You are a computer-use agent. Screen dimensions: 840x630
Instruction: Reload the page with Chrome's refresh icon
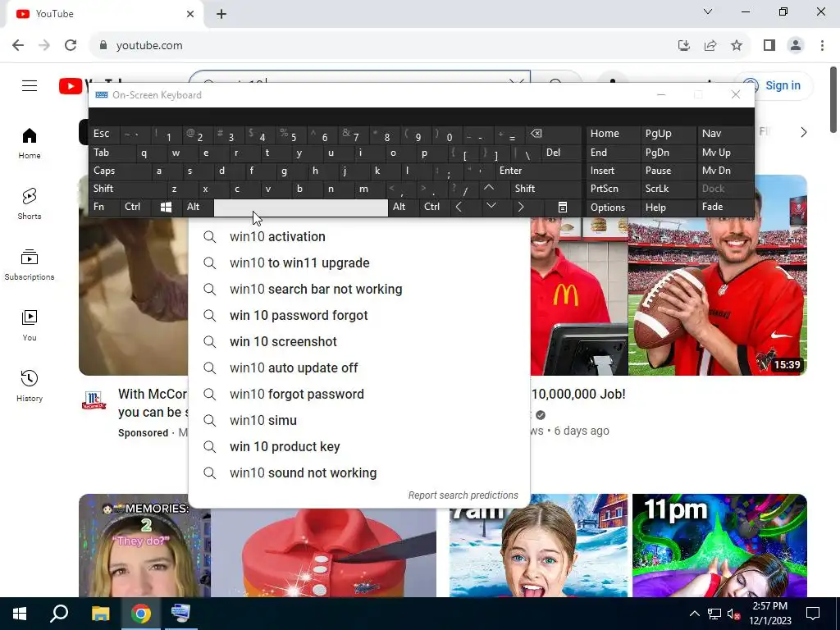point(71,45)
